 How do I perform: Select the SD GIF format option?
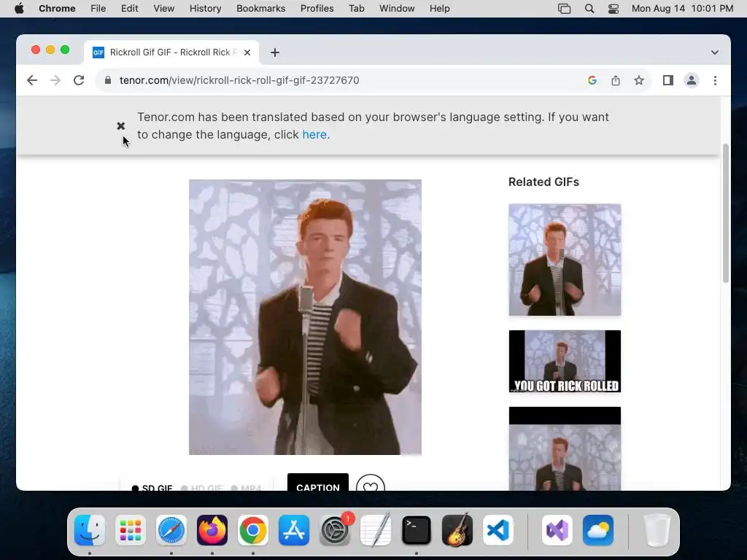click(x=152, y=488)
